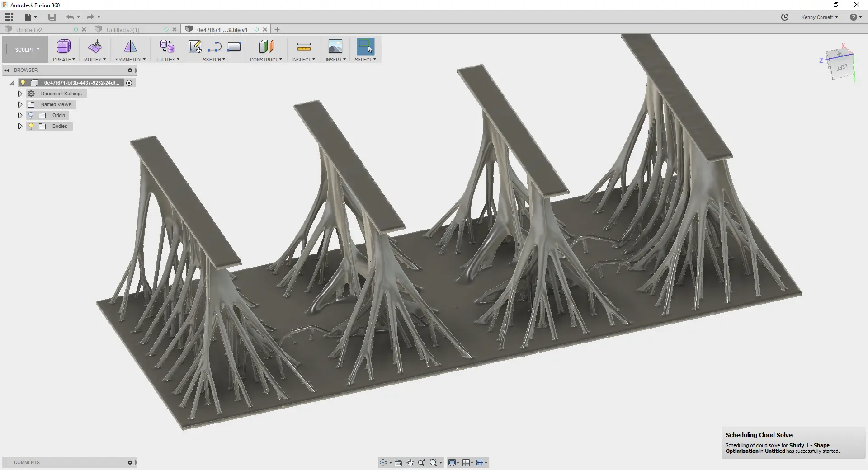The width and height of the screenshot is (868, 470).
Task: Open the job status clock icon
Action: click(x=785, y=17)
